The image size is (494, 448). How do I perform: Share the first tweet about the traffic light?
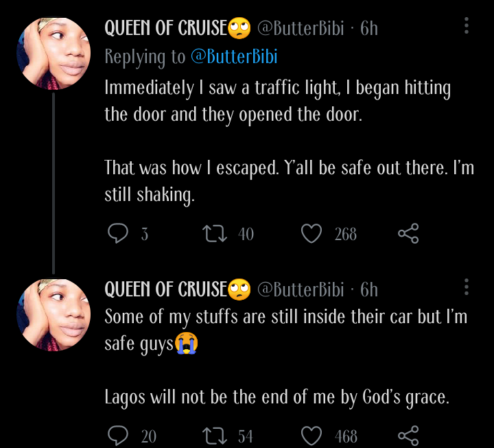tap(408, 234)
